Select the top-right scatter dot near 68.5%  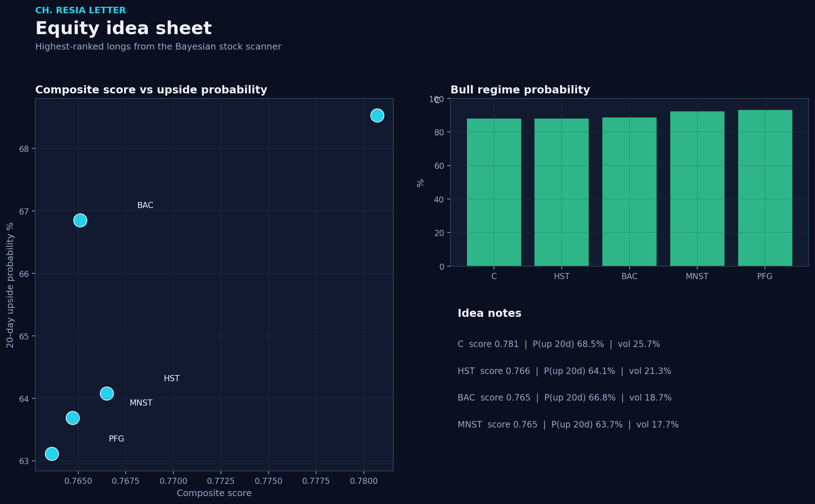tap(377, 116)
